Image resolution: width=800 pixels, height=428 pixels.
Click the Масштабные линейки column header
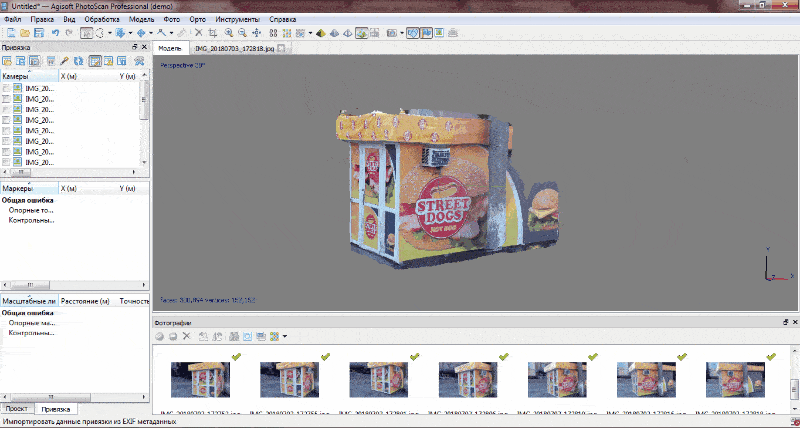pos(30,301)
